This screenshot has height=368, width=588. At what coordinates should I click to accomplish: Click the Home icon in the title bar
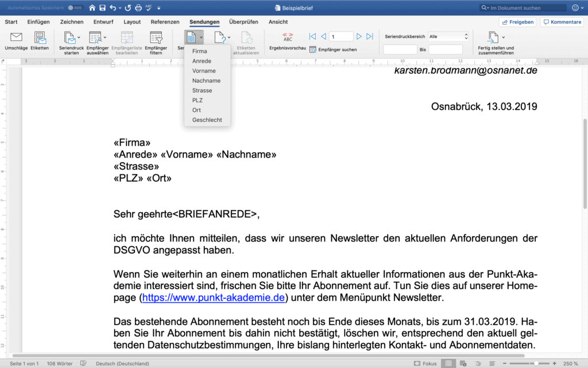coord(92,7)
